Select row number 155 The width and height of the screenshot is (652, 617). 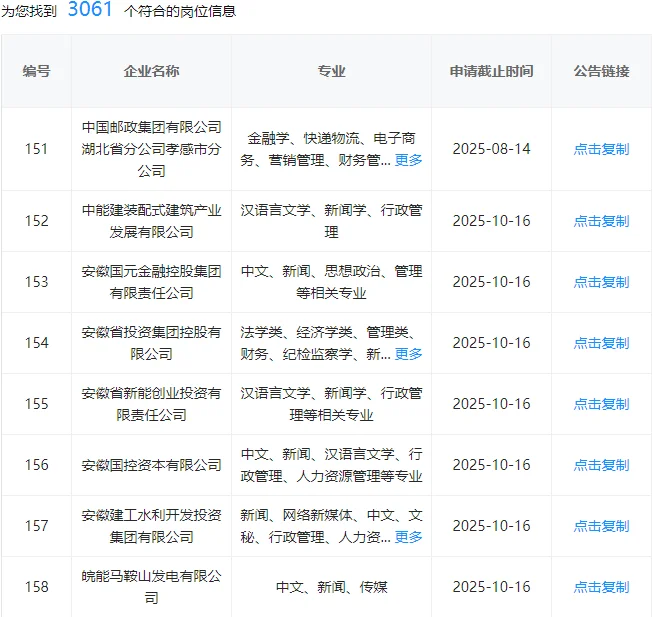(x=37, y=404)
